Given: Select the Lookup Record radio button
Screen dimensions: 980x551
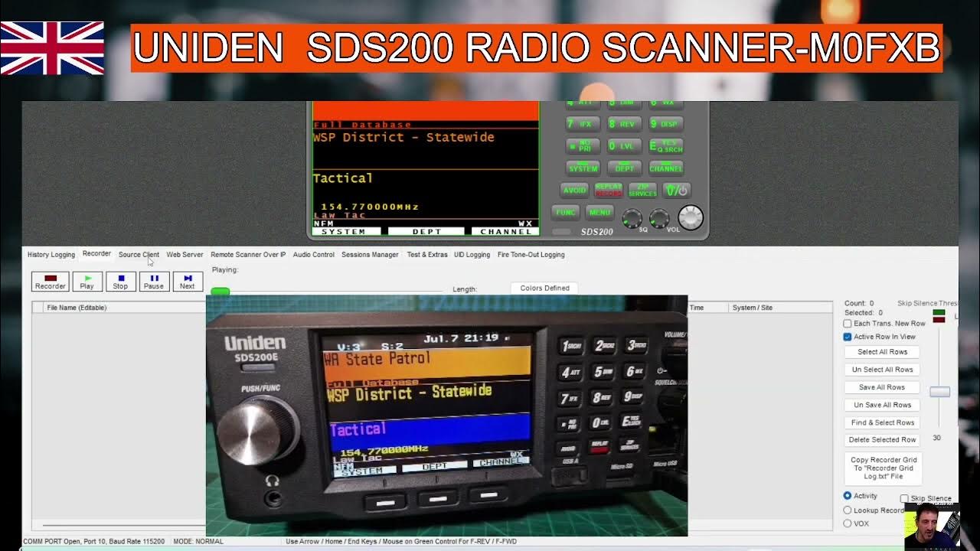Looking at the screenshot, I should (x=848, y=510).
